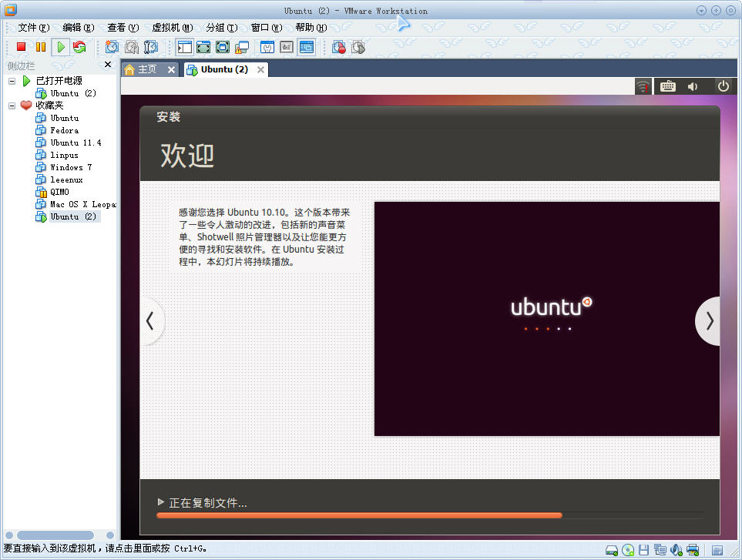Expand the 正在复制文件 details triangle
This screenshot has width=742, height=560.
click(161, 501)
